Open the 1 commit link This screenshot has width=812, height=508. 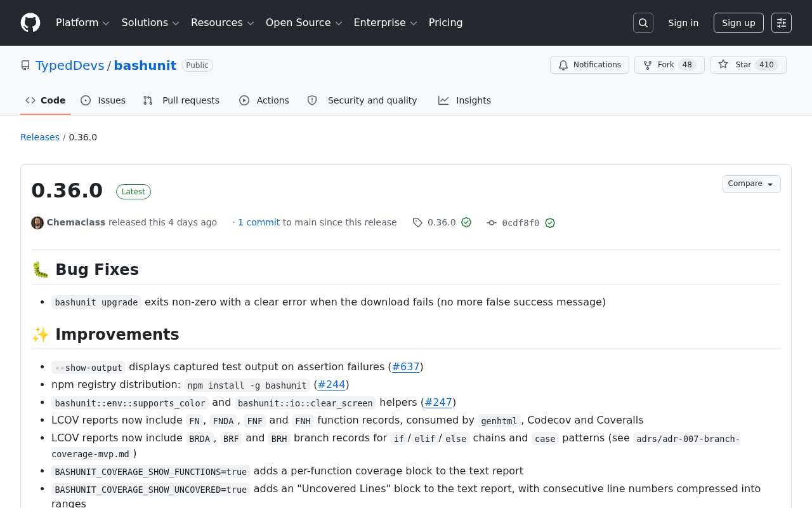click(x=259, y=222)
